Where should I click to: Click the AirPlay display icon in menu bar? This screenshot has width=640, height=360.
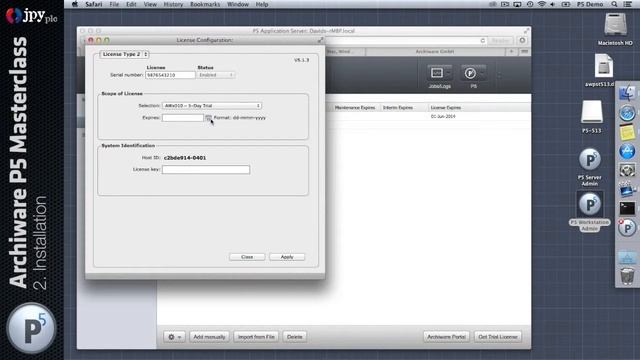(517, 4)
